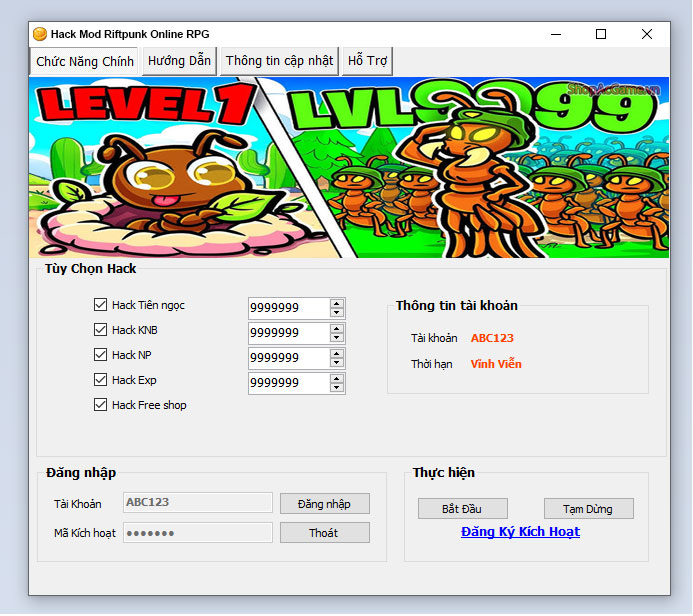Click the Đăng nhập button
The width and height of the screenshot is (693, 616).
click(325, 504)
